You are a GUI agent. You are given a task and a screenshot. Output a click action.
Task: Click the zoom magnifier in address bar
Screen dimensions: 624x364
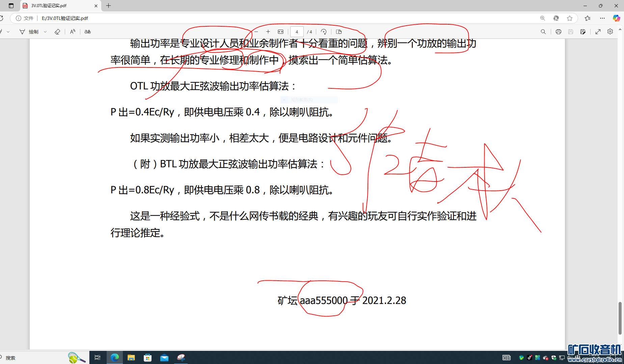(543, 18)
